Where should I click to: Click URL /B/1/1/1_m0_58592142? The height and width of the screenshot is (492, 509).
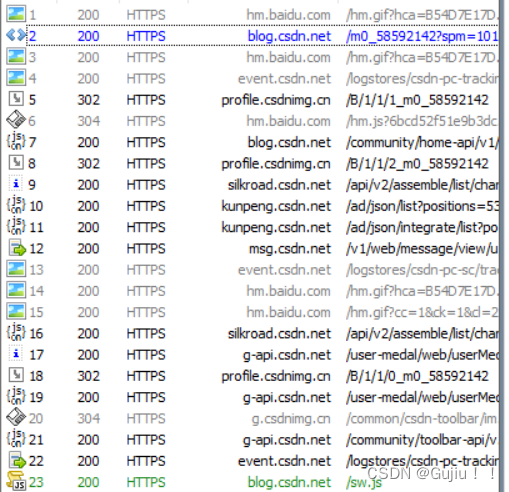(x=417, y=100)
